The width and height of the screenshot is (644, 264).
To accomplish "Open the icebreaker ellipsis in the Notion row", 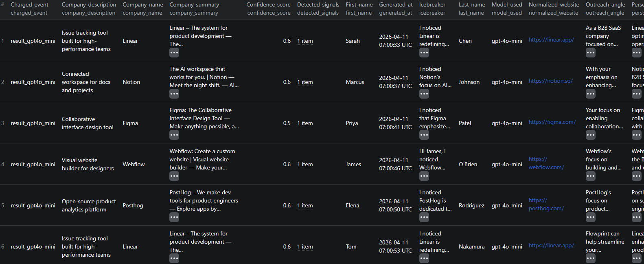I will click(424, 94).
